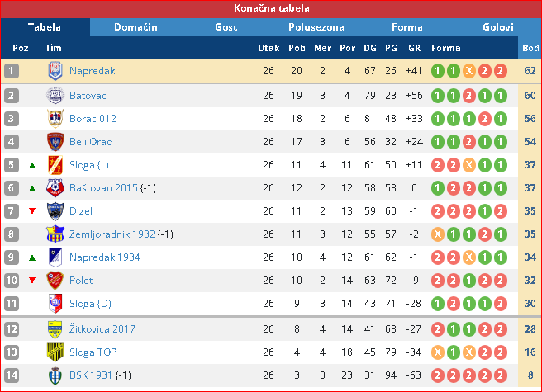Sort by the Bod column header
Image resolution: width=542 pixels, height=392 pixels.
tap(530, 48)
